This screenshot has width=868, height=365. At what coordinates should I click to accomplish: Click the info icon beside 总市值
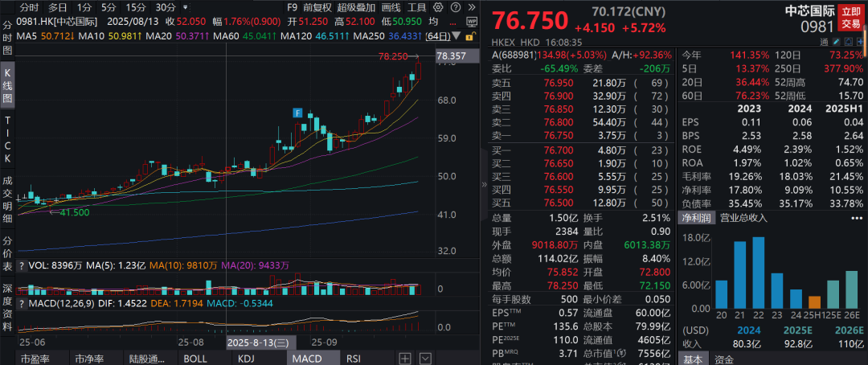tap(621, 353)
